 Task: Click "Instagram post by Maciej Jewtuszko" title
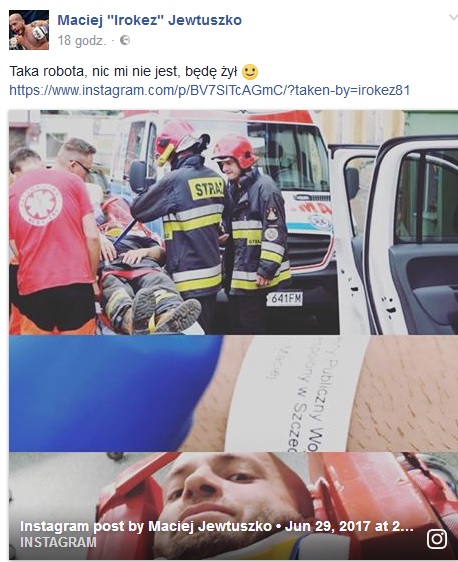pyautogui.click(x=145, y=526)
